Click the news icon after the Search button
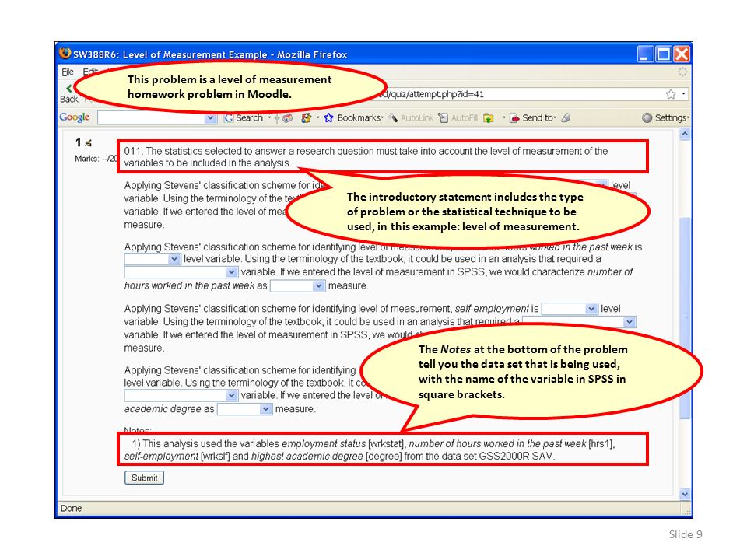The width and height of the screenshot is (747, 560). pos(287,117)
